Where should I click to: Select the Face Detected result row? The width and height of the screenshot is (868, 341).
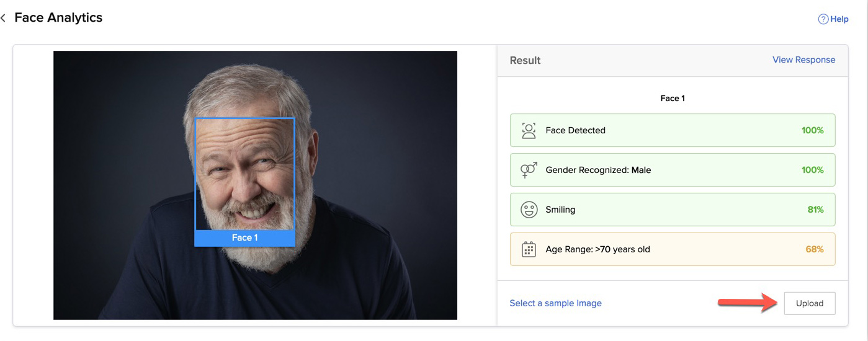click(672, 130)
